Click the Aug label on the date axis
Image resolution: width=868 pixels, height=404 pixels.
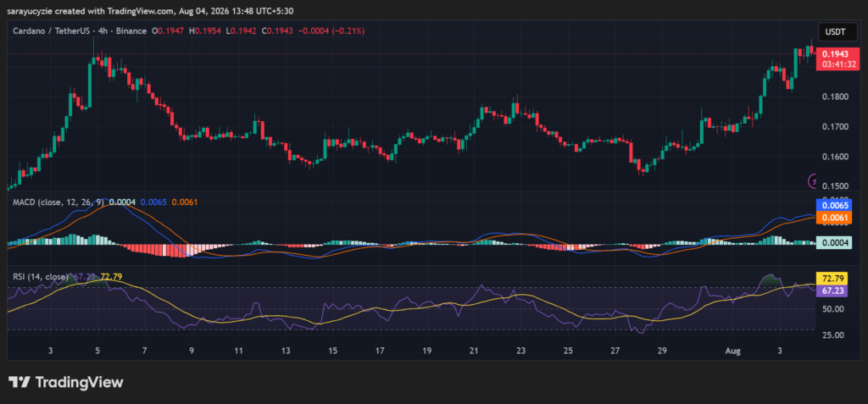tap(733, 351)
